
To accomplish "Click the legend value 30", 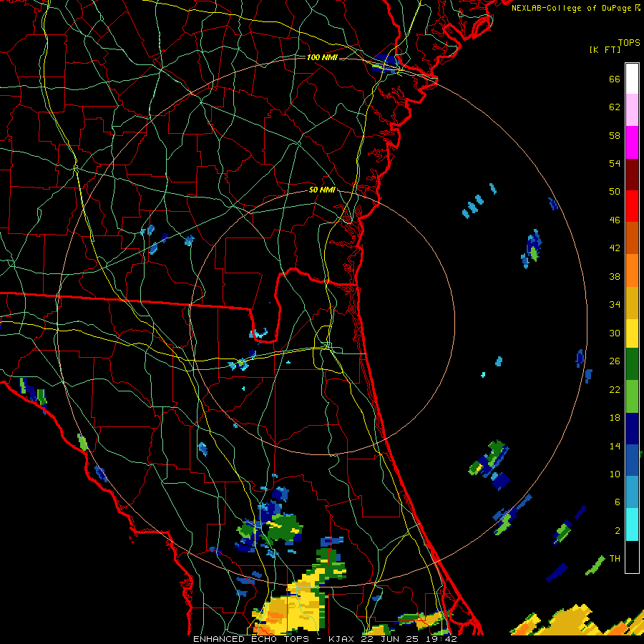I will pyautogui.click(x=615, y=333).
